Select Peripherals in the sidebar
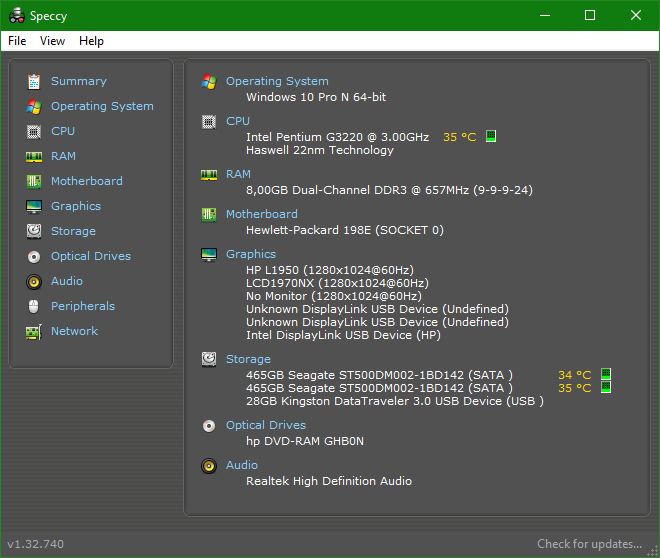Image resolution: width=660 pixels, height=558 pixels. click(x=83, y=306)
